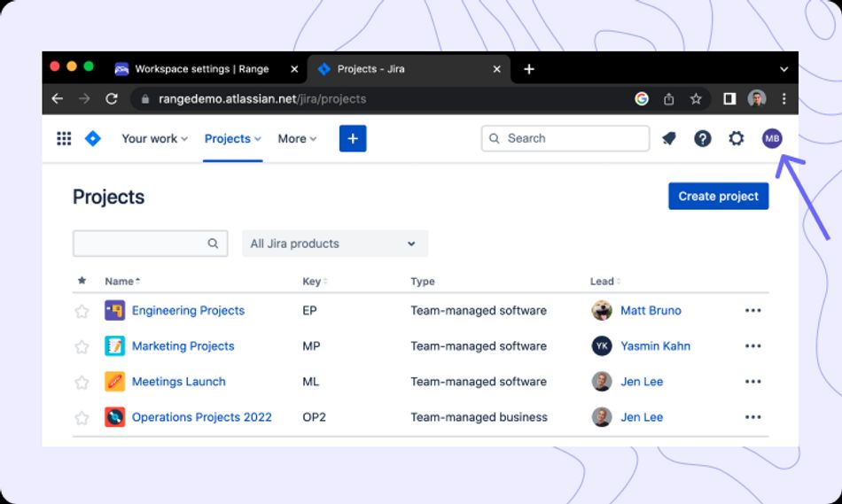Open the Marketing Projects link
842x504 pixels.
click(x=183, y=346)
